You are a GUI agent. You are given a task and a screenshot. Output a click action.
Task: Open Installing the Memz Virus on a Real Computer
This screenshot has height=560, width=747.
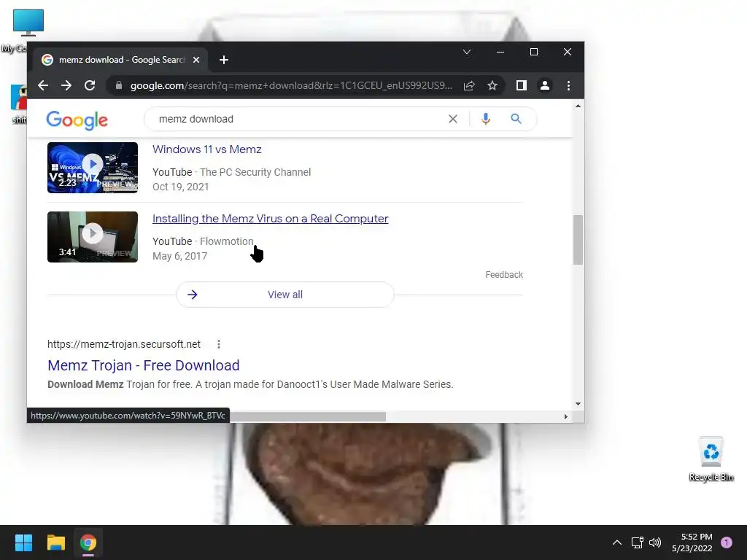click(x=270, y=219)
